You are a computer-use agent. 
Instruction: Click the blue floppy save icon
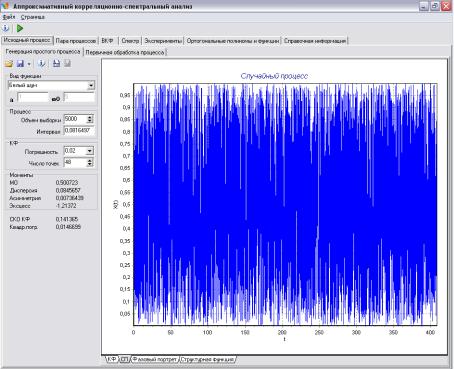tap(20, 63)
